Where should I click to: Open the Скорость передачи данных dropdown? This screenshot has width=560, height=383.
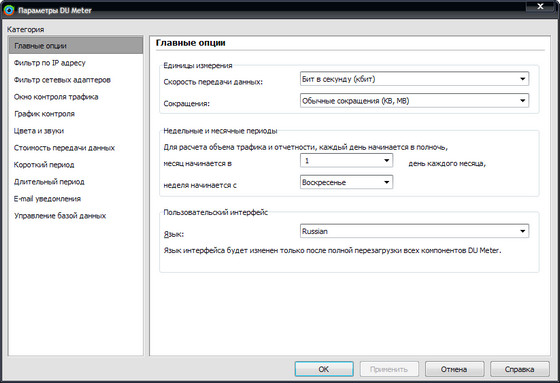click(414, 79)
